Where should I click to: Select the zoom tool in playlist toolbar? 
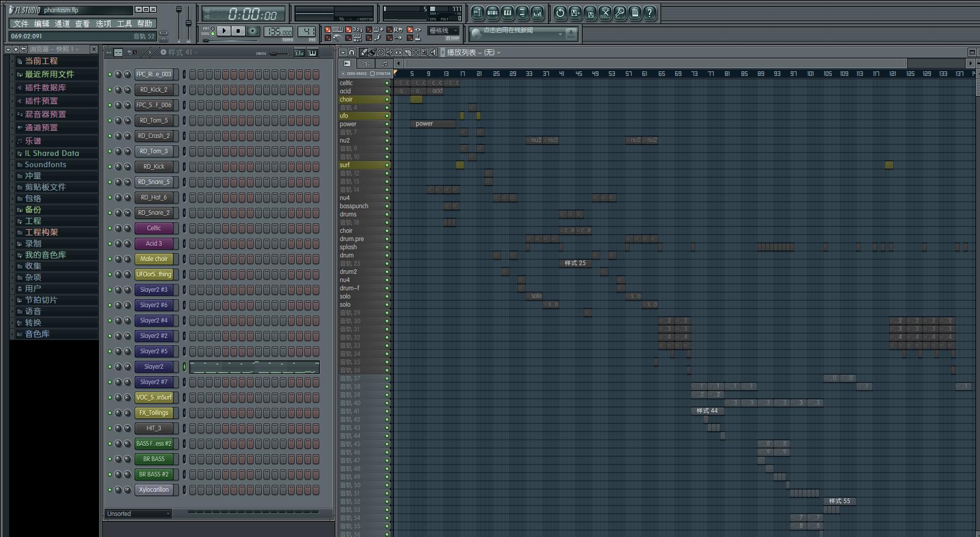click(x=424, y=52)
